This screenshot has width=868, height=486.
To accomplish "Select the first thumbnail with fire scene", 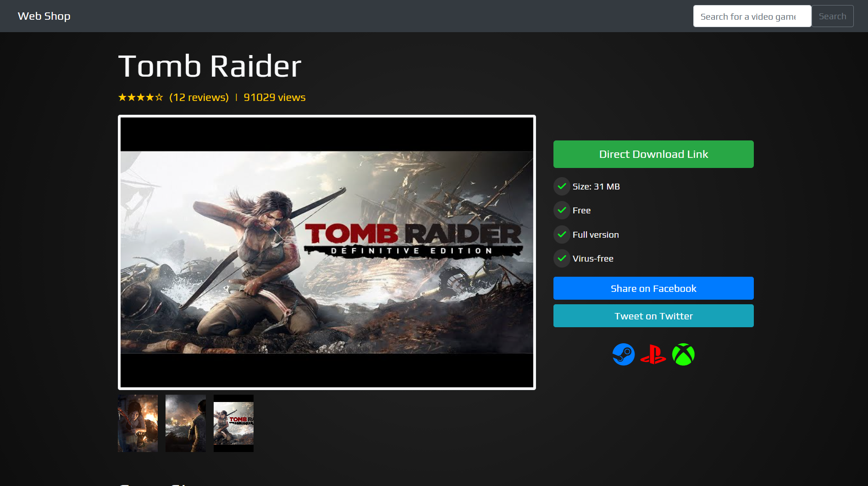I will pyautogui.click(x=138, y=423).
